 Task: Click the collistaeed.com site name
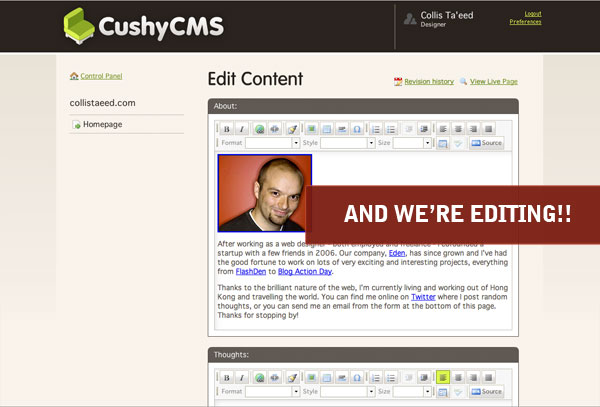coord(103,103)
